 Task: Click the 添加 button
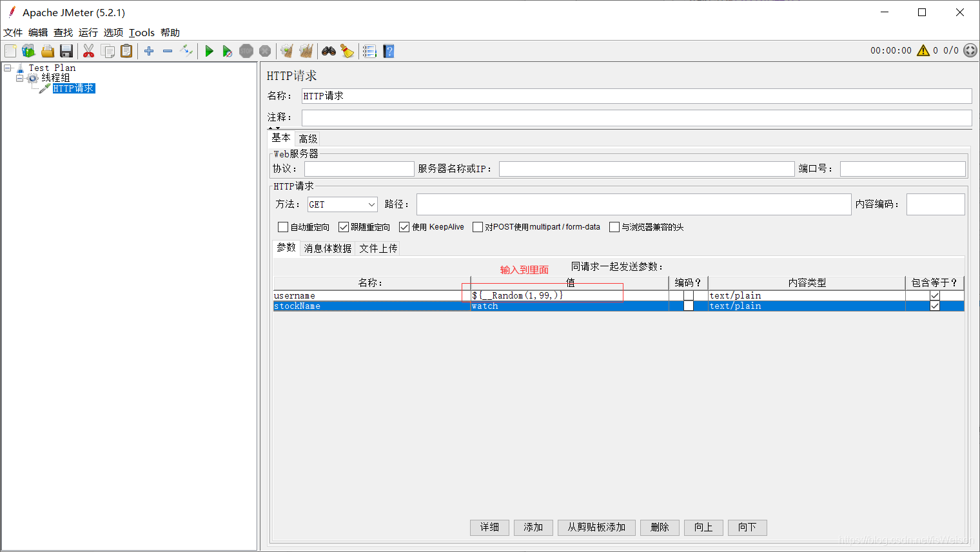point(533,527)
